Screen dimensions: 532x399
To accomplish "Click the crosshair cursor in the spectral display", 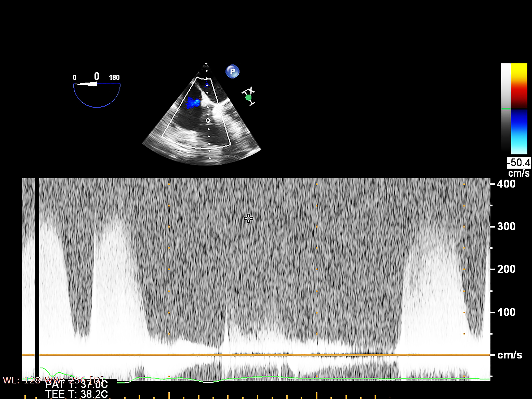I will pyautogui.click(x=249, y=218).
